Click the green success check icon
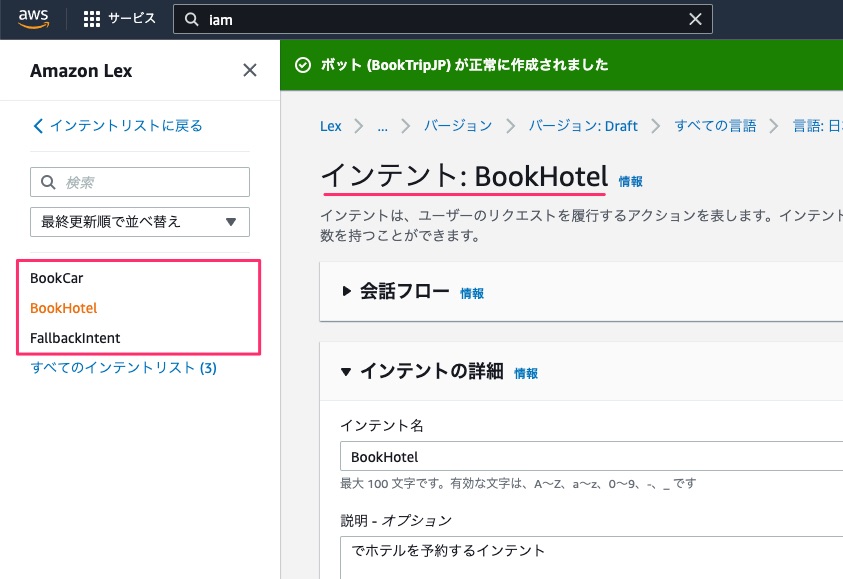 [x=303, y=65]
